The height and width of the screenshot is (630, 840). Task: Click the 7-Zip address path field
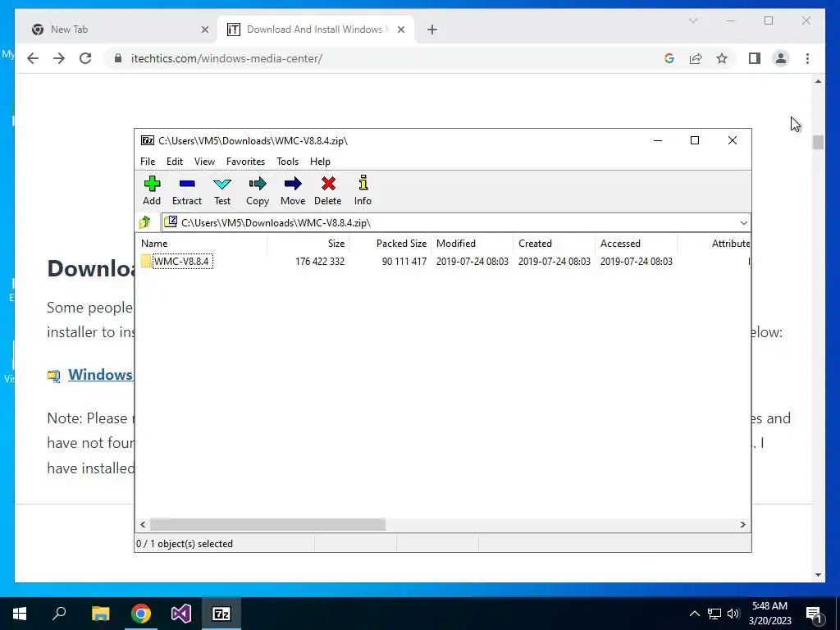point(450,223)
